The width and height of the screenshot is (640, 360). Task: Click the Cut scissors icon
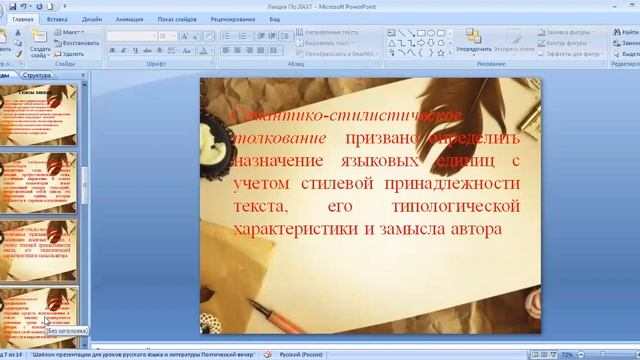point(18,32)
